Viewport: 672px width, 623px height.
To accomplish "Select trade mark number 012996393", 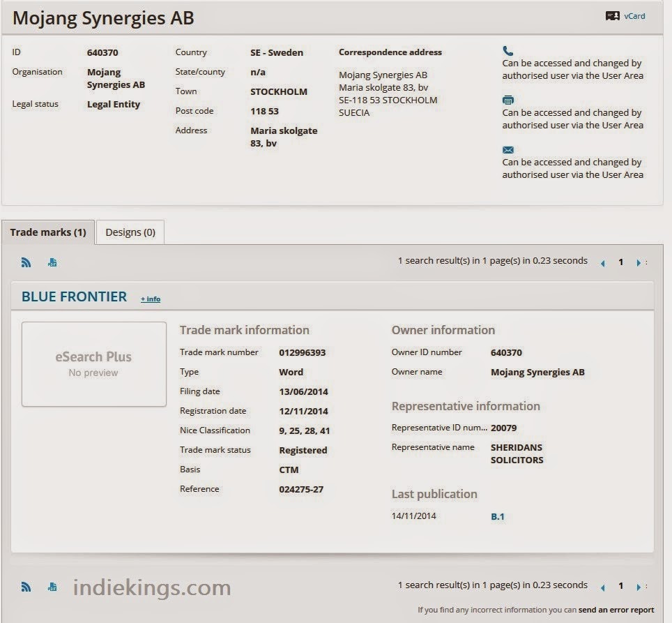I will coord(302,353).
